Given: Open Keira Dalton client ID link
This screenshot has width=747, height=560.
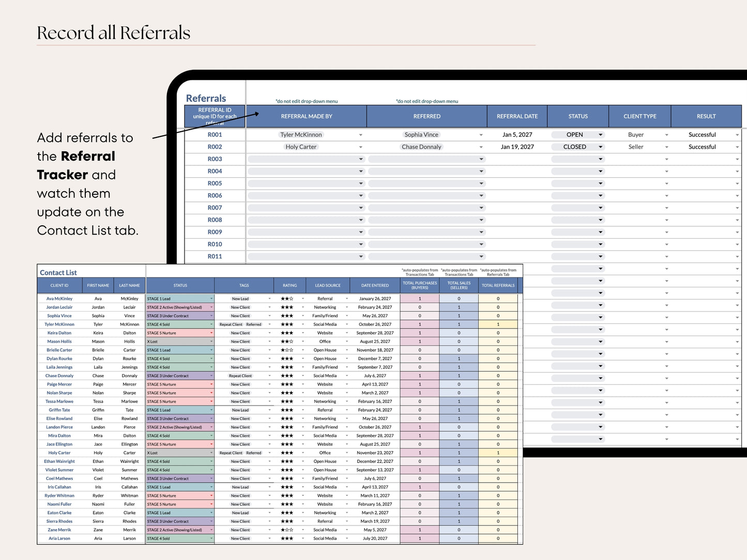Looking at the screenshot, I should [59, 333].
